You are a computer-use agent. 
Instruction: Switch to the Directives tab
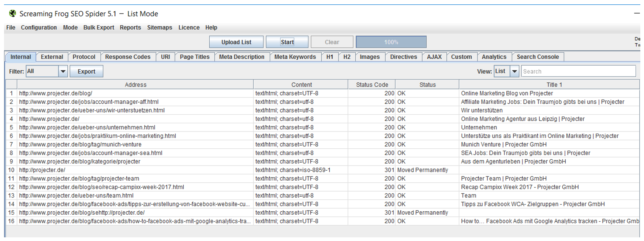(x=404, y=57)
